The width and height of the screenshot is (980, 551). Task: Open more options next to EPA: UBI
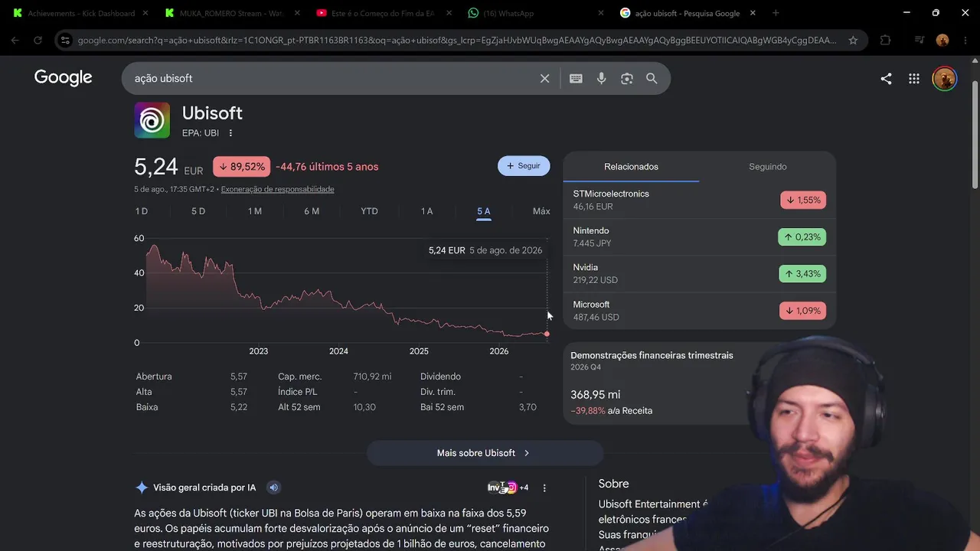[230, 133]
